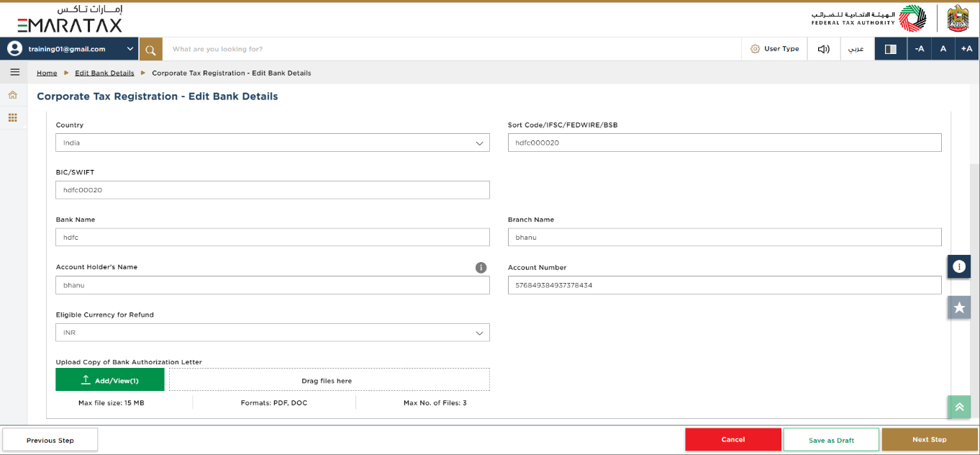This screenshot has height=455, width=980.
Task: Click the EmaraTax logo
Action: click(70, 19)
